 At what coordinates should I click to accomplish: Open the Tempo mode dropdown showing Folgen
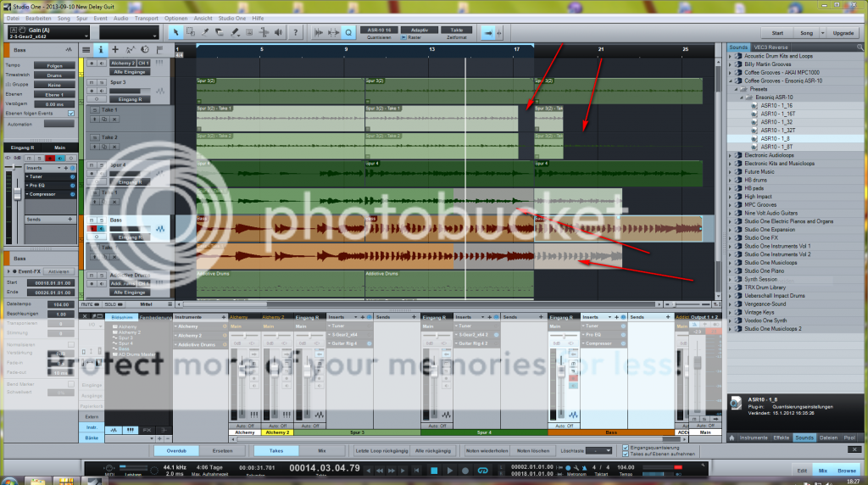[54, 66]
